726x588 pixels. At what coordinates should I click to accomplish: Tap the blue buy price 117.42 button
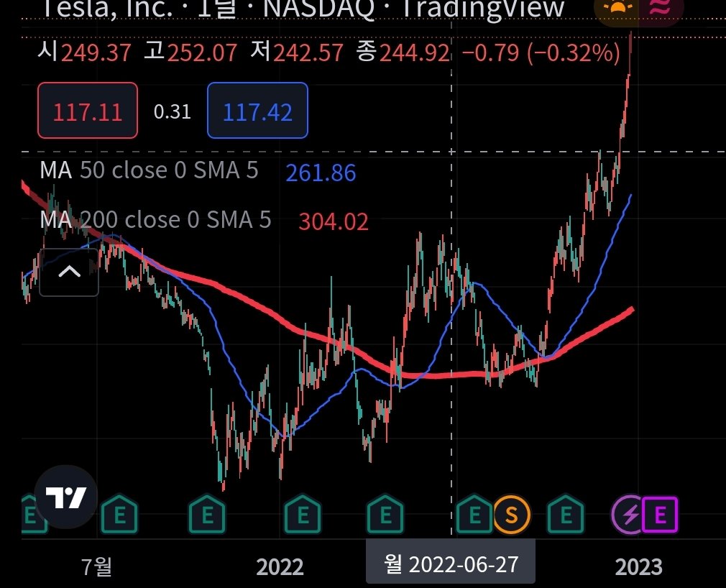[x=257, y=111]
